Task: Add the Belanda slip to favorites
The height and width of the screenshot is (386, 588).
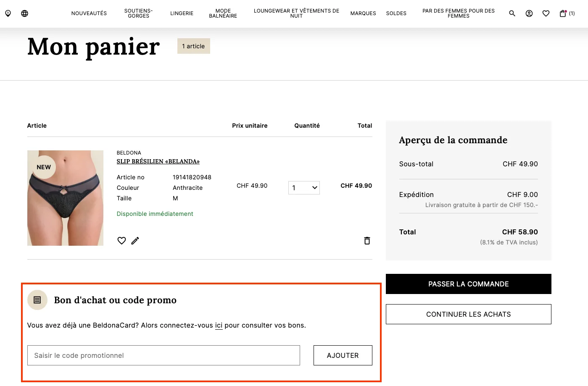Action: (x=121, y=240)
